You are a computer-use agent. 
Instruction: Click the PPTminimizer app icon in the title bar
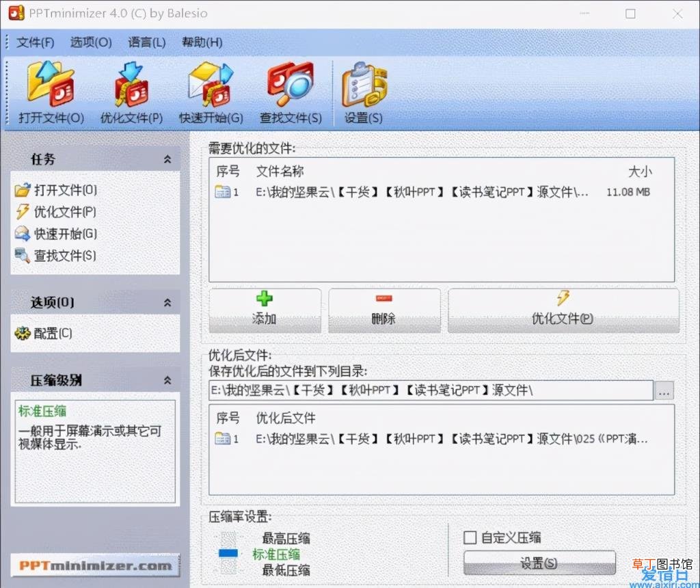click(x=16, y=13)
